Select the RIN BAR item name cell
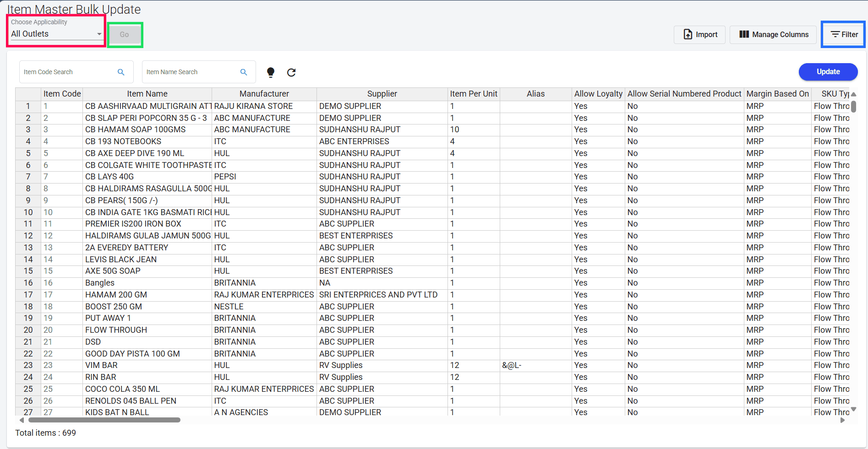This screenshot has height=449, width=868. tap(147, 377)
